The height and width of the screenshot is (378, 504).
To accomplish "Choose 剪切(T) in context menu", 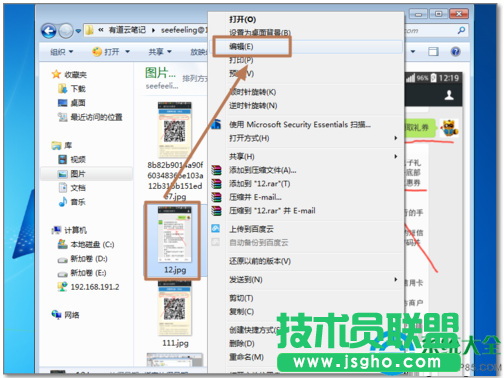I will pos(241,298).
